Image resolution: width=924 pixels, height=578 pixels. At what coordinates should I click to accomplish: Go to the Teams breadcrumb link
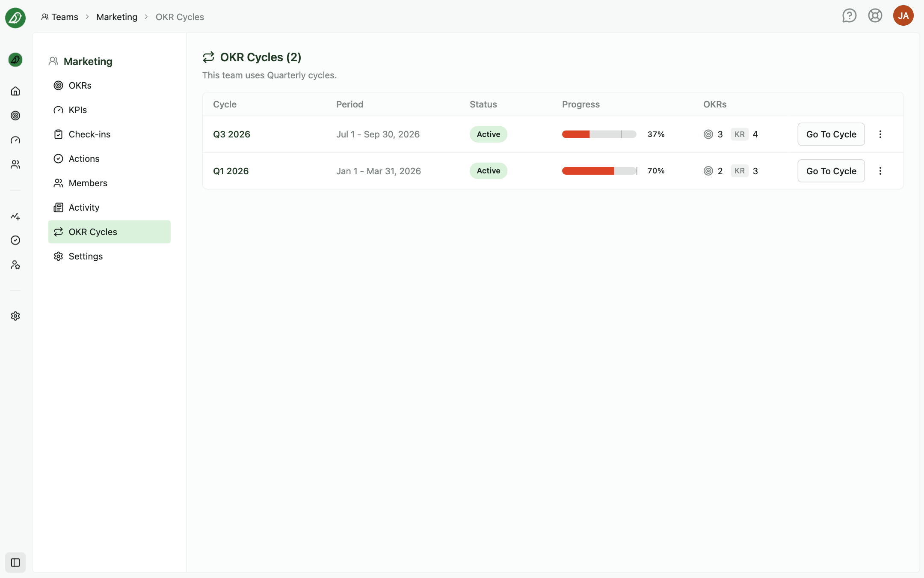click(60, 17)
